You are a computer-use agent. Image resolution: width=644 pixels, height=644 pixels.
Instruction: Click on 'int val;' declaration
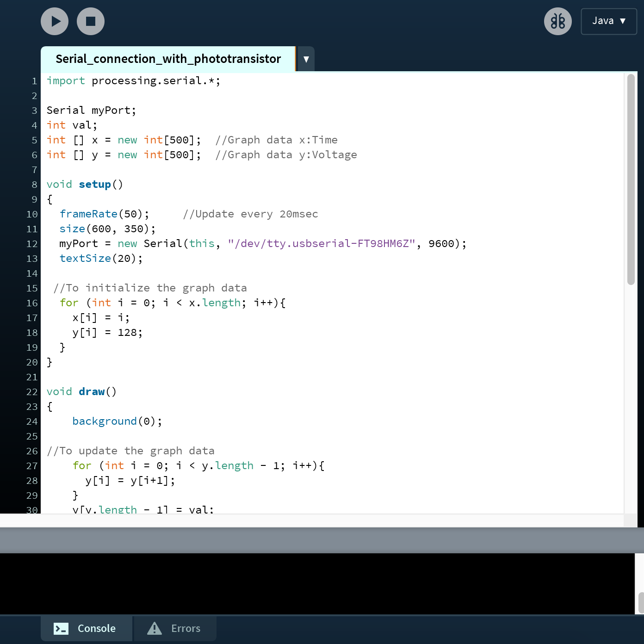coord(72,125)
